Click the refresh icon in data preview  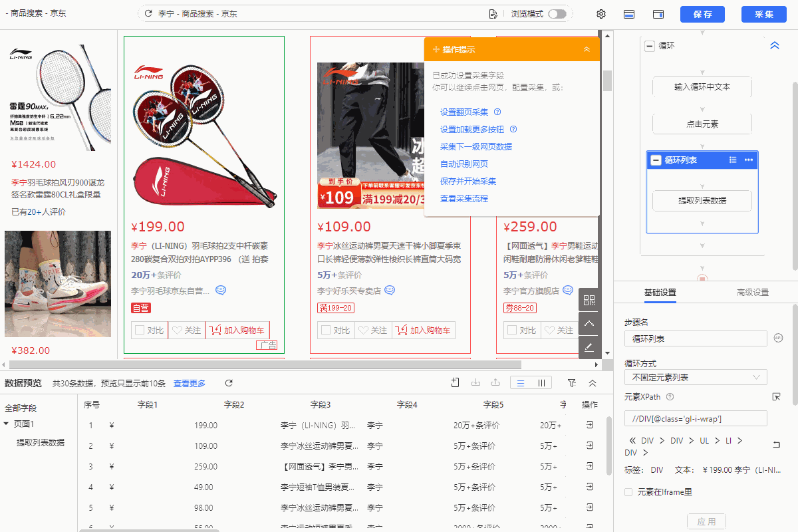pyautogui.click(x=229, y=383)
